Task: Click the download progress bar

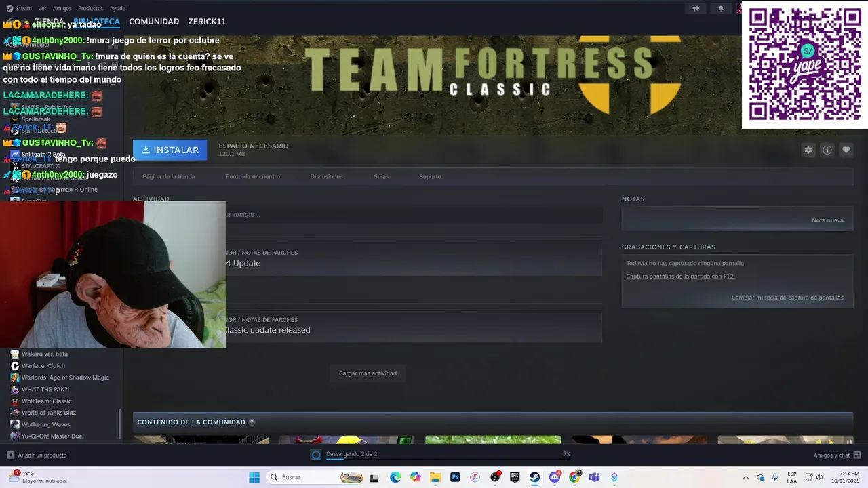Action: (448, 460)
